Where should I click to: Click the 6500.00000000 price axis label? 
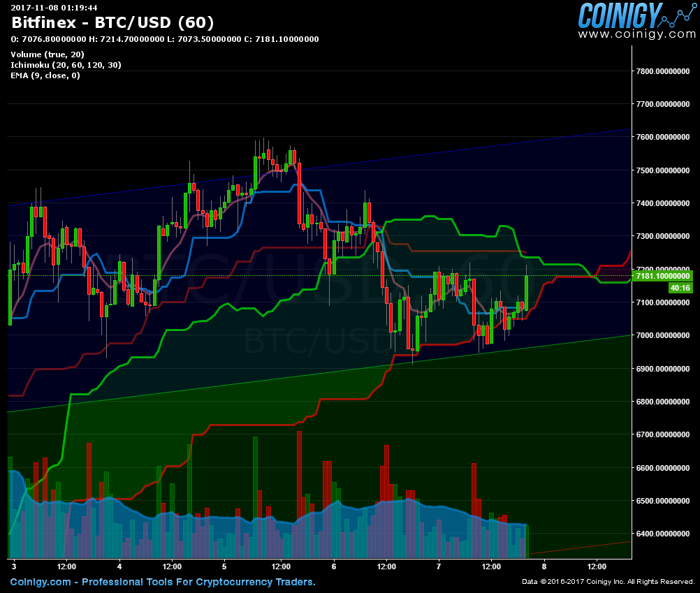[x=663, y=501]
